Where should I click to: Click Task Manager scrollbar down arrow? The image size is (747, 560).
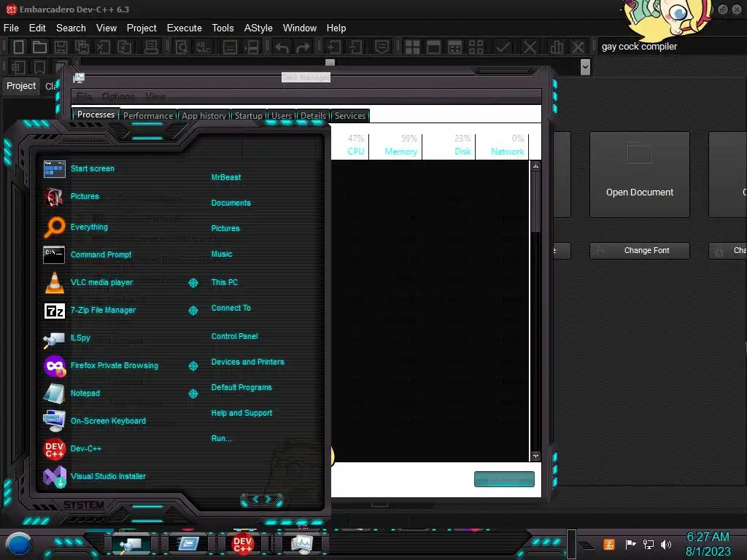pyautogui.click(x=535, y=456)
